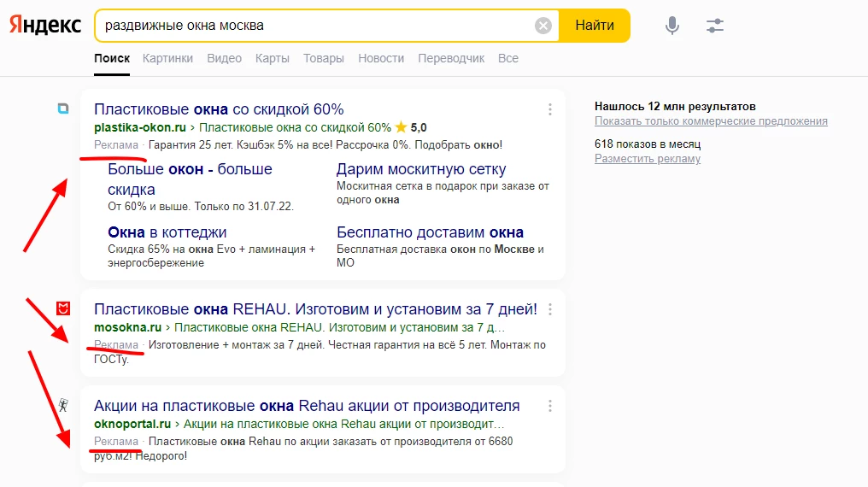The image size is (868, 487).
Task: Open the Товары tab
Action: click(323, 58)
